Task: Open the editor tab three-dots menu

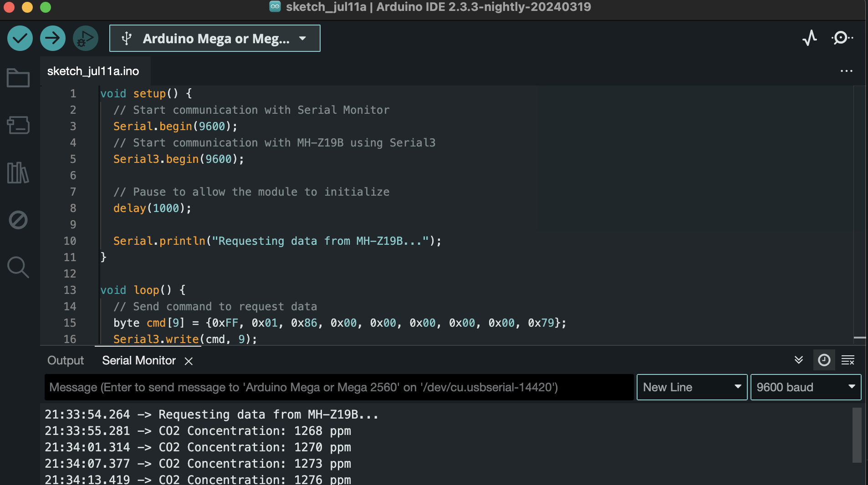Action: coord(847,71)
